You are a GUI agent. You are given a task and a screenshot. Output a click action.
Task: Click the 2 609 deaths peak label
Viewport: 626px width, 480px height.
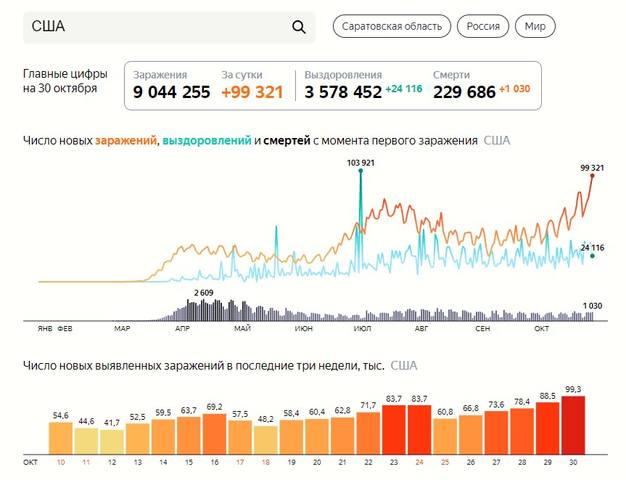(x=204, y=292)
